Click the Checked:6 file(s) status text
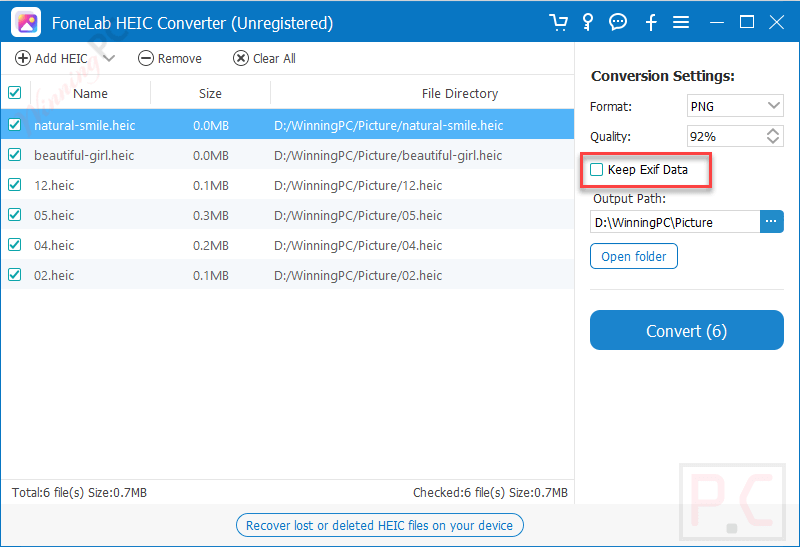This screenshot has height=547, width=800. 490,492
